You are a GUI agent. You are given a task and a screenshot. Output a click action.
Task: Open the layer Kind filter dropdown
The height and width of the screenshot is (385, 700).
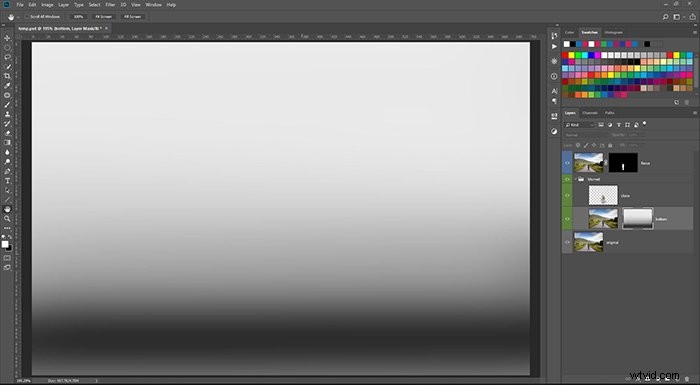pyautogui.click(x=579, y=125)
